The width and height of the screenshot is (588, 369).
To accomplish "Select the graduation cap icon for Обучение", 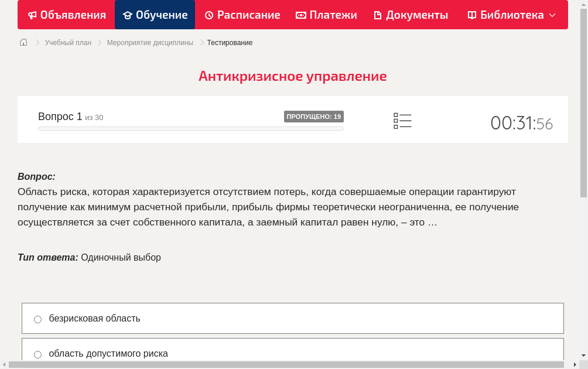I will tap(128, 15).
